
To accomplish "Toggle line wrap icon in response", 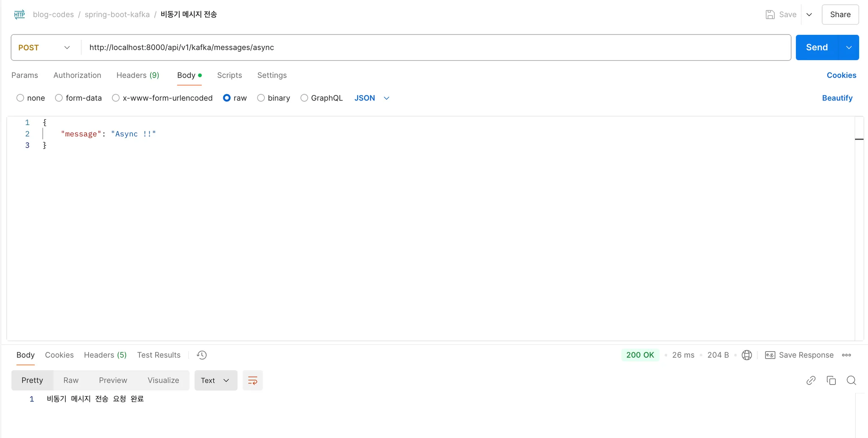I will click(x=253, y=380).
